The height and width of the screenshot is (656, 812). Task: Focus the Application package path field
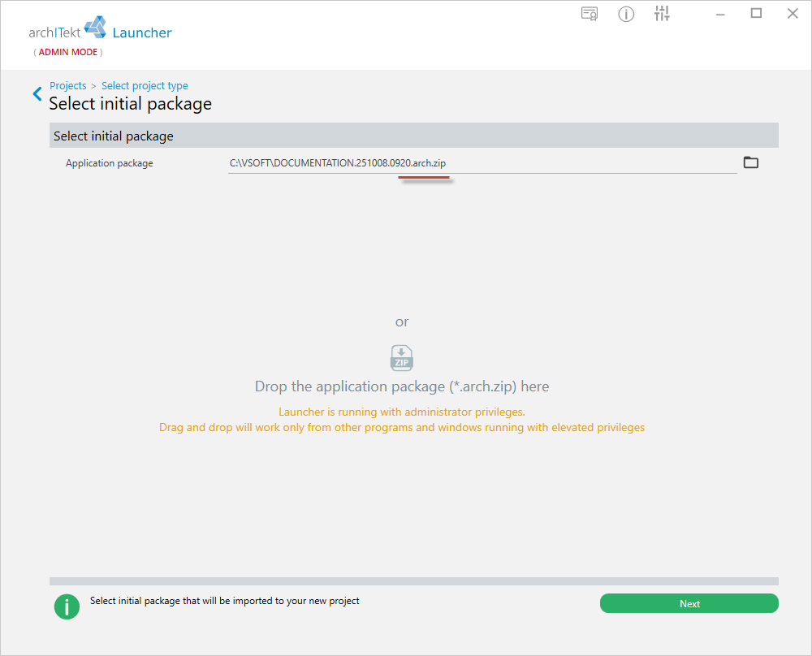pyautogui.click(x=482, y=163)
